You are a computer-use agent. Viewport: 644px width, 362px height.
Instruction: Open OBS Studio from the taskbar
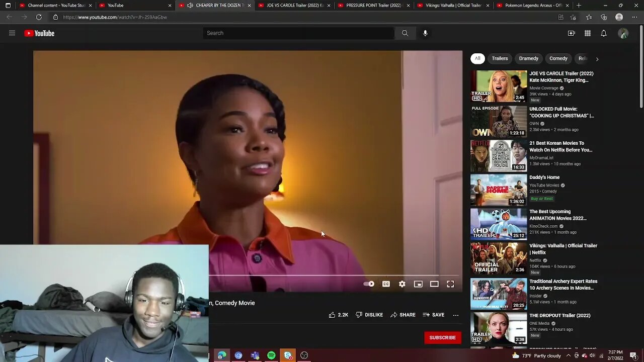click(304, 355)
